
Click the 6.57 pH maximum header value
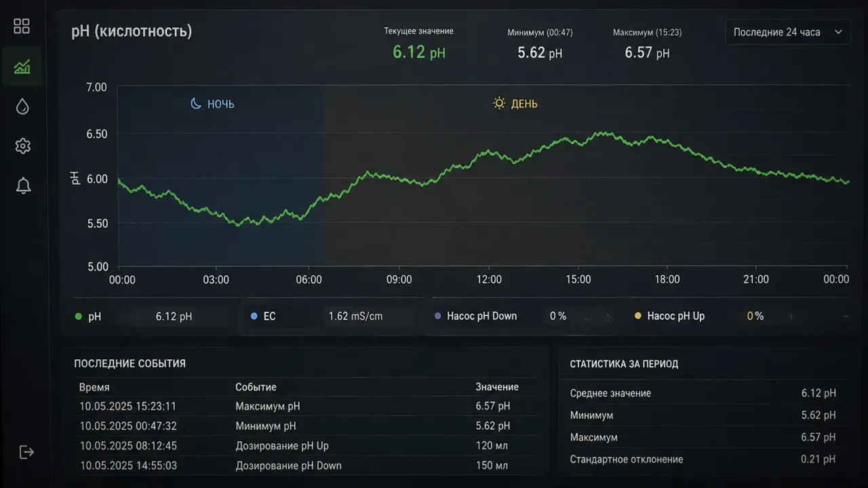pyautogui.click(x=647, y=53)
